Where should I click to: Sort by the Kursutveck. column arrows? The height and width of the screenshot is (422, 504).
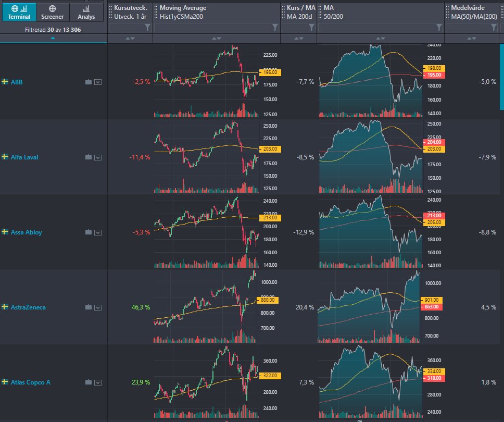tap(130, 38)
